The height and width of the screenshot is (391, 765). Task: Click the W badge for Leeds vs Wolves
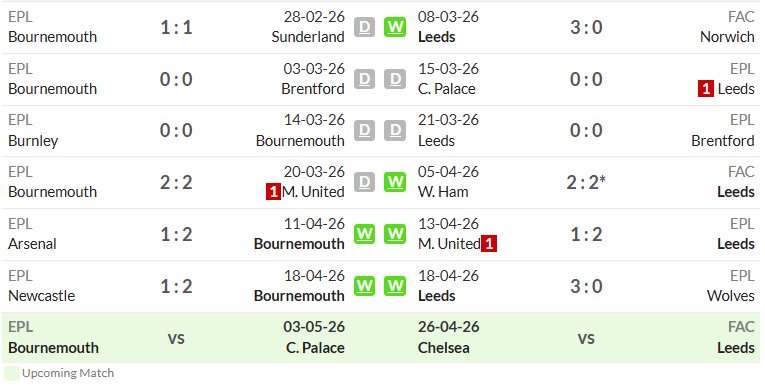pos(395,286)
